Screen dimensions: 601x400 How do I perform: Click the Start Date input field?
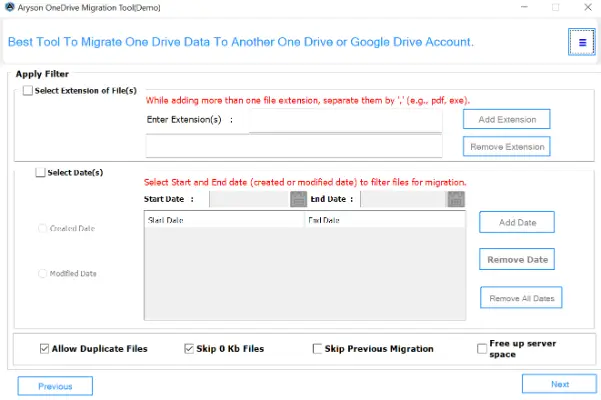click(250, 199)
